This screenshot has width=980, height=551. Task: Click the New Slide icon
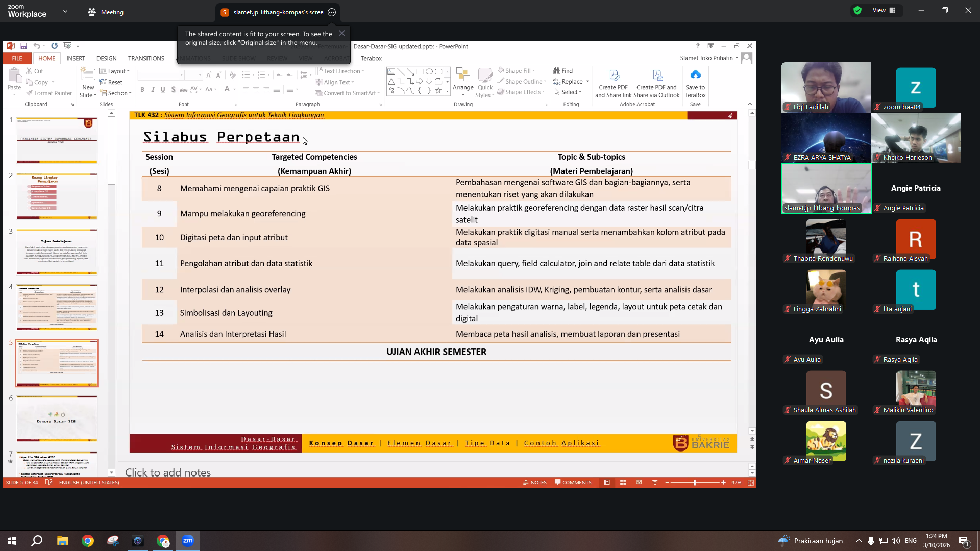pyautogui.click(x=88, y=76)
